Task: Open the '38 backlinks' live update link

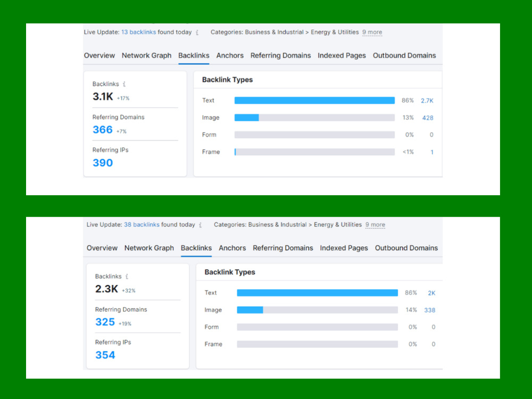Action: click(142, 225)
